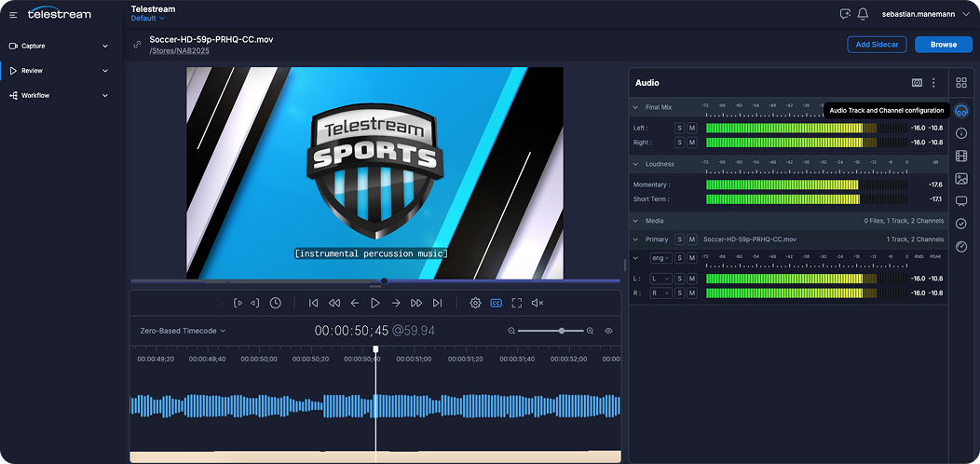Screen dimensions: 980x464
Task: Open the eng language dropdown
Action: [660, 258]
